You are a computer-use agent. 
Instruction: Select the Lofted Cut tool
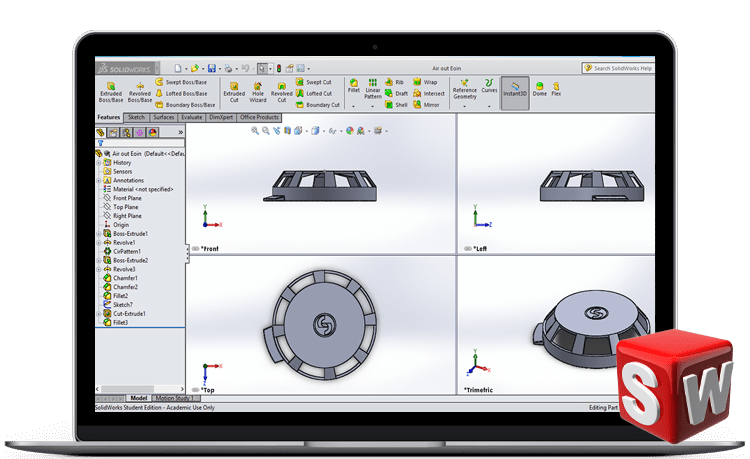pos(314,93)
